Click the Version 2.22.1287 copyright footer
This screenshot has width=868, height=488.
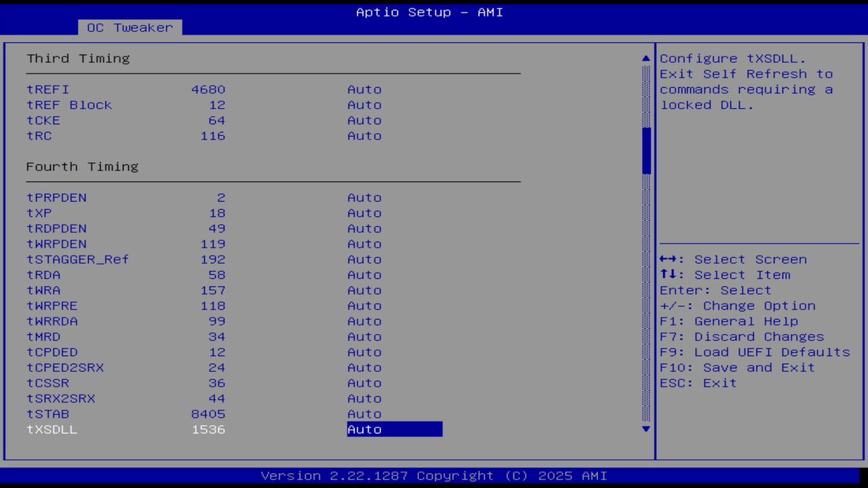(434, 476)
